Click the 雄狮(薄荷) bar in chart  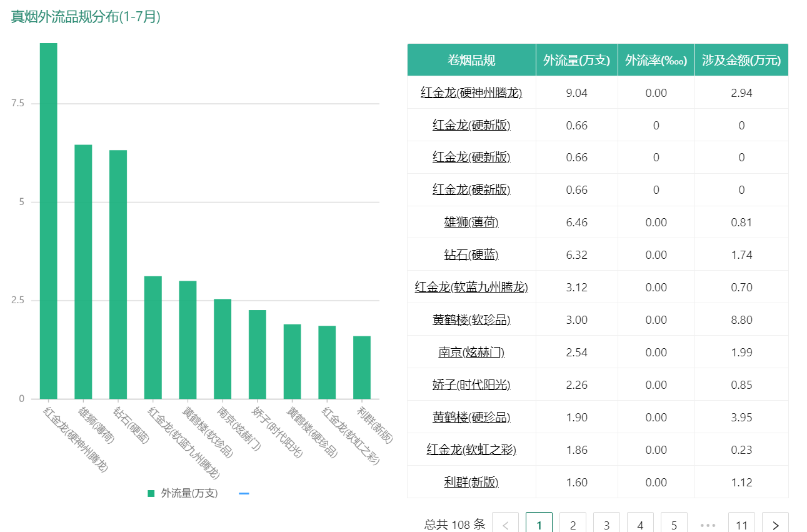coord(83,272)
